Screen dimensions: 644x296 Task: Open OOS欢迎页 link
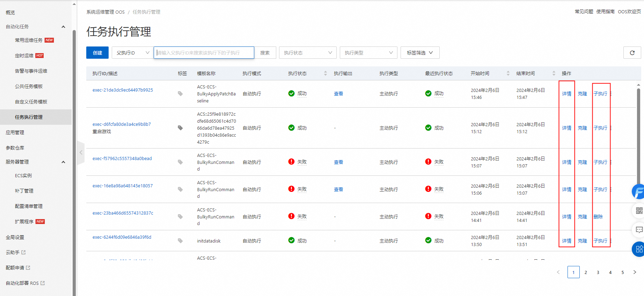629,12
